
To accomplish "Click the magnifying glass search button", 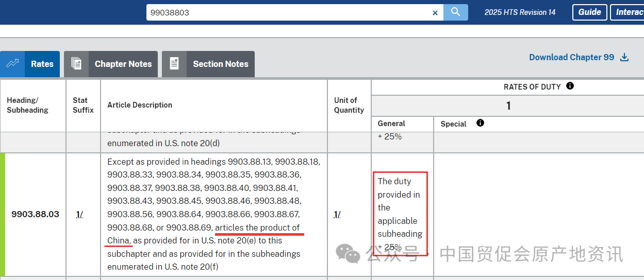I will 455,12.
